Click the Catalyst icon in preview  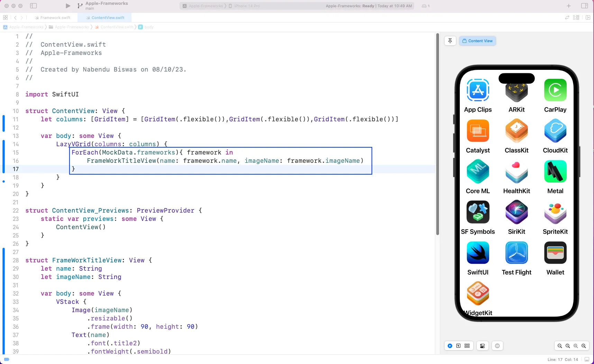point(478,131)
